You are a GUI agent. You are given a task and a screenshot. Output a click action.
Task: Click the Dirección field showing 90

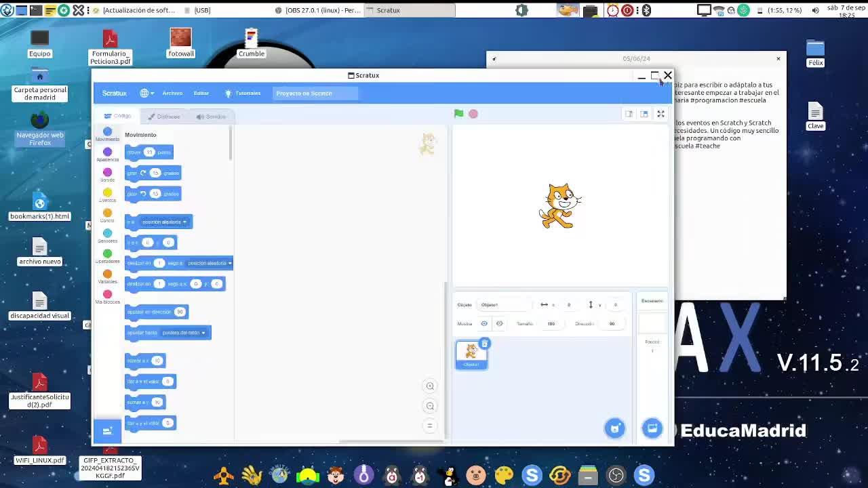pyautogui.click(x=612, y=324)
